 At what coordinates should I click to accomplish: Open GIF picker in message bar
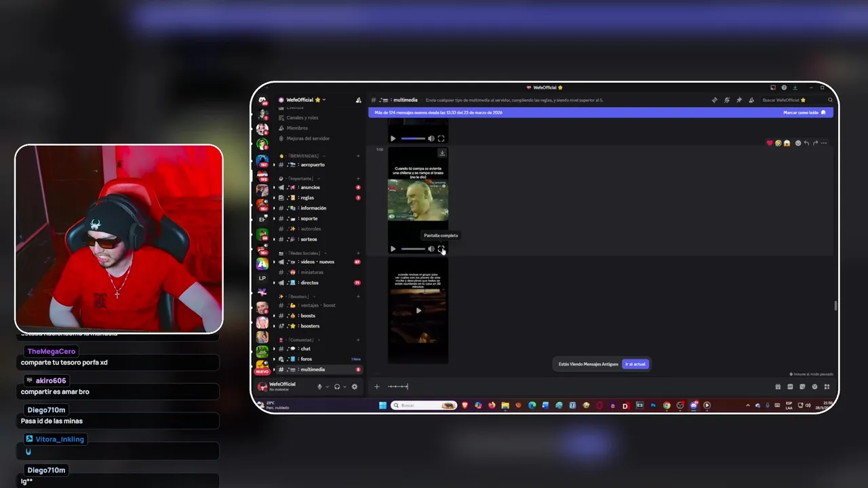[x=790, y=387]
